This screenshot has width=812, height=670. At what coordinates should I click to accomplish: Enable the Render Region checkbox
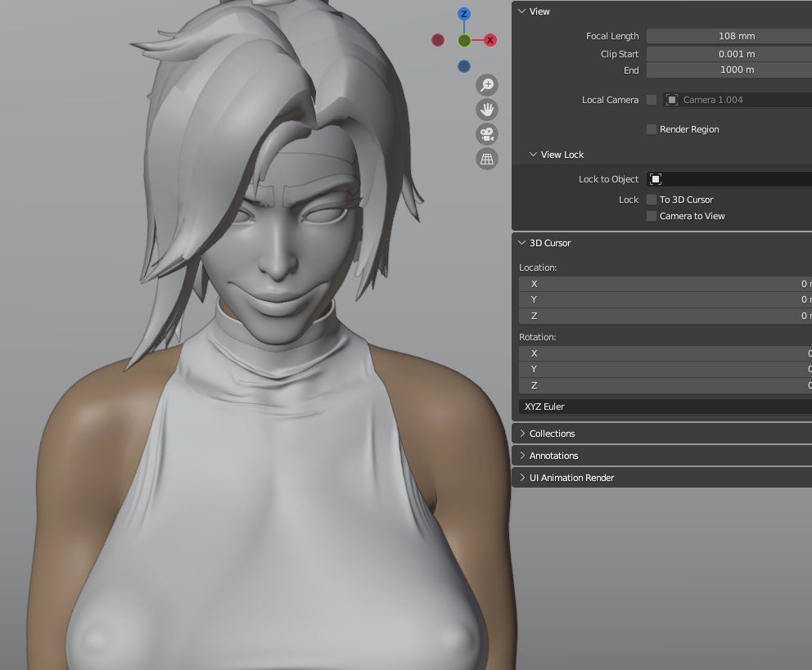652,129
